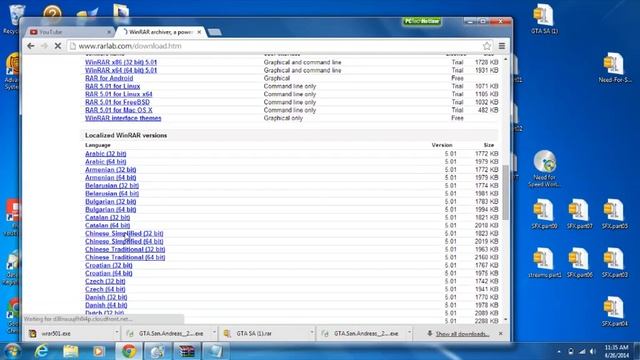Select the Need-For-S... desktop archive icon
Viewport: 640px width, 360px height.
(x=614, y=67)
